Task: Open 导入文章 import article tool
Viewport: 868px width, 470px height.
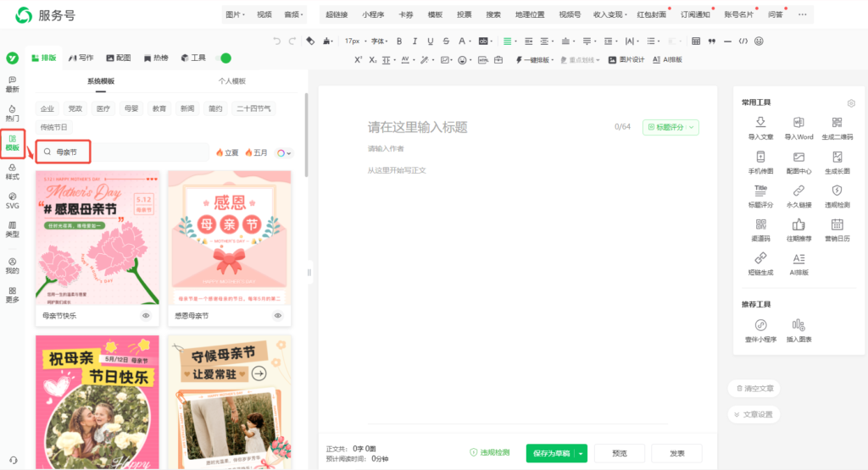Action: coord(760,128)
